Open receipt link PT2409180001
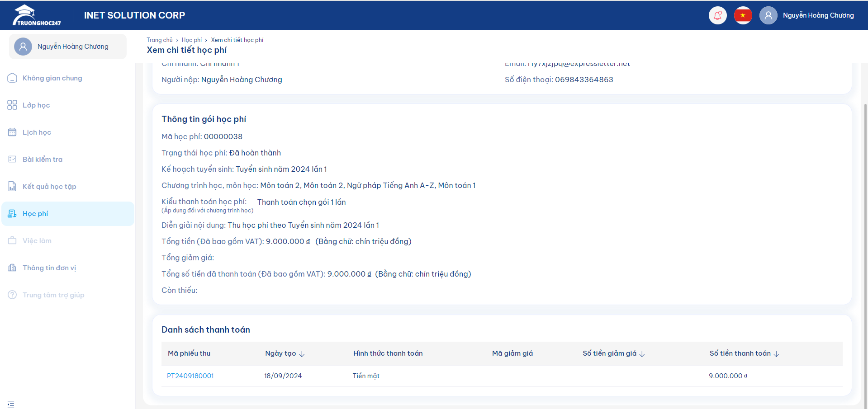868x409 pixels. pos(190,376)
